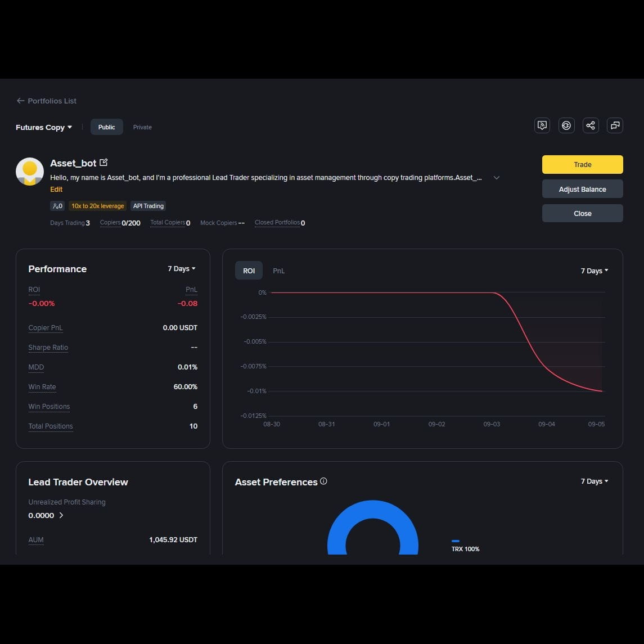
Task: Expand the trader description chevron
Action: pyautogui.click(x=497, y=178)
